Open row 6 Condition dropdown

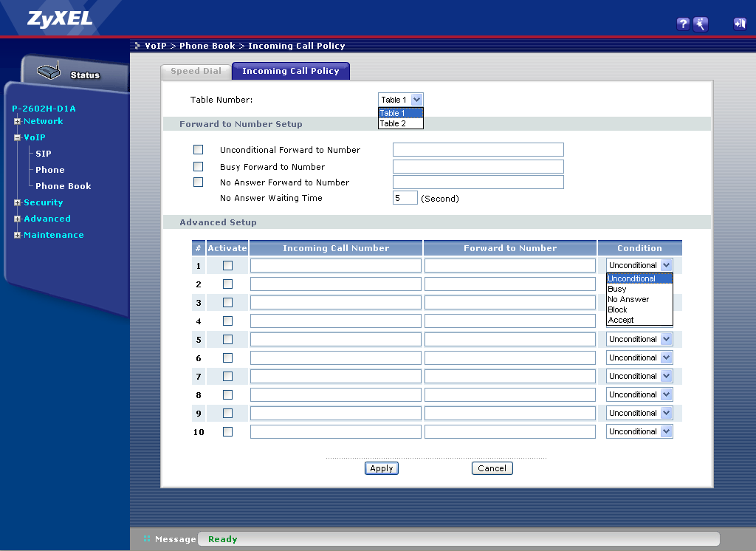639,357
